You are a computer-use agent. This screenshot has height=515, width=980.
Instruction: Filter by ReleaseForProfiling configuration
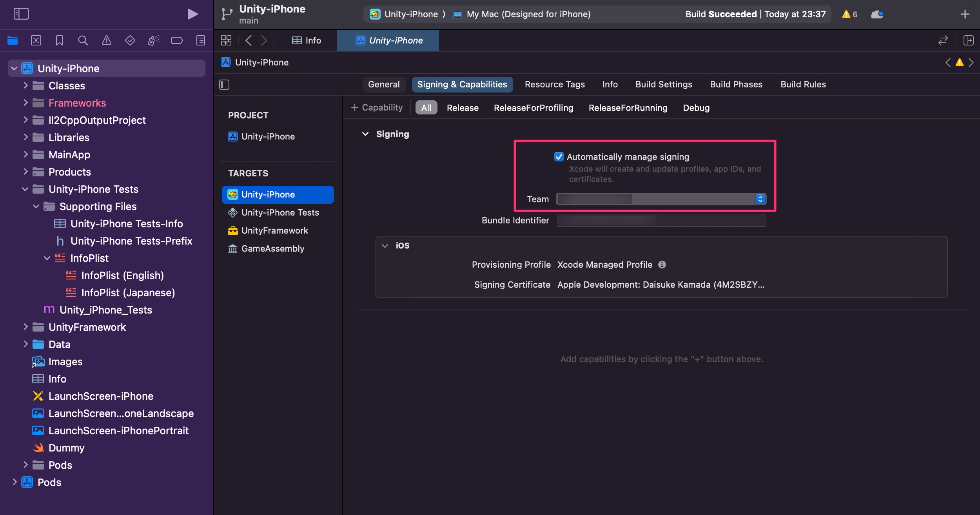(534, 108)
